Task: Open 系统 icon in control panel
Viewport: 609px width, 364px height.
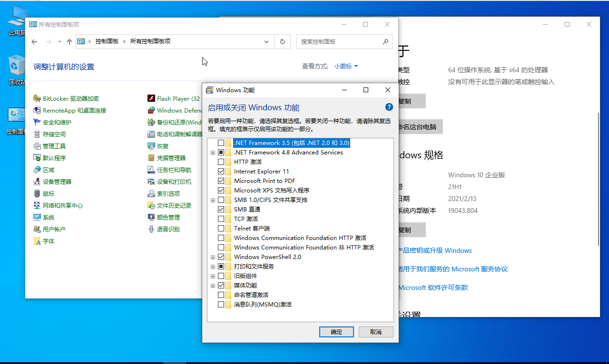Action: pyautogui.click(x=37, y=217)
